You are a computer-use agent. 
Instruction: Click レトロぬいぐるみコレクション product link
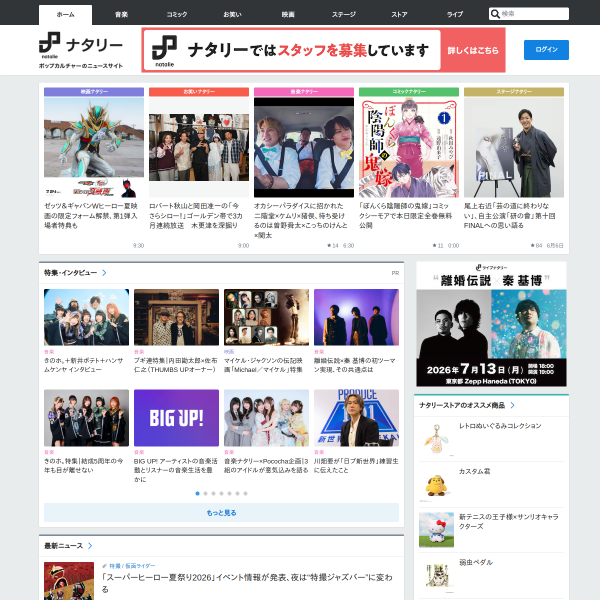500,426
